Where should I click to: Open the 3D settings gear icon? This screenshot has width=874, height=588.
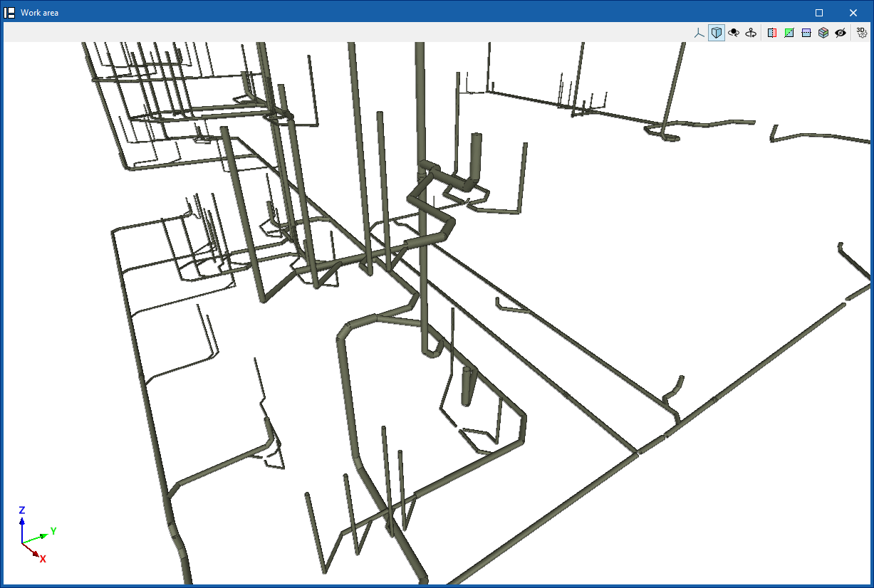tap(862, 33)
